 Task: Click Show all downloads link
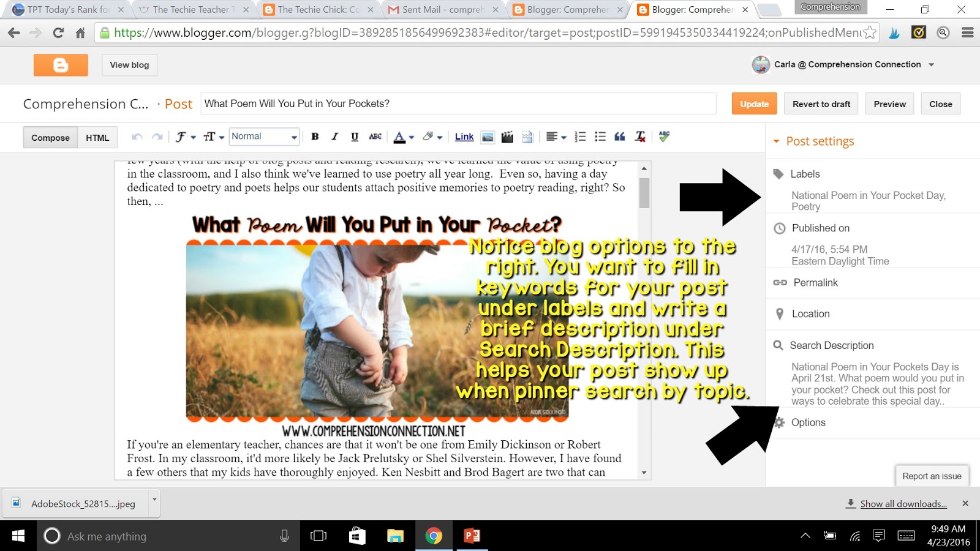pyautogui.click(x=903, y=504)
